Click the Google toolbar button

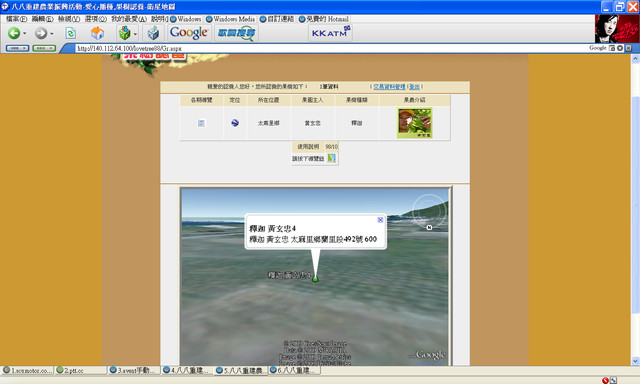(x=189, y=33)
